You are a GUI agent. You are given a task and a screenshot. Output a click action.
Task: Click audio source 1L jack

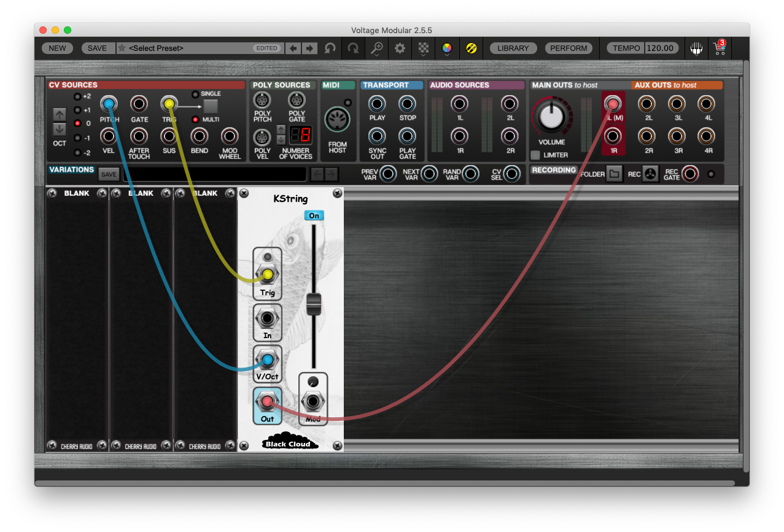coord(459,104)
